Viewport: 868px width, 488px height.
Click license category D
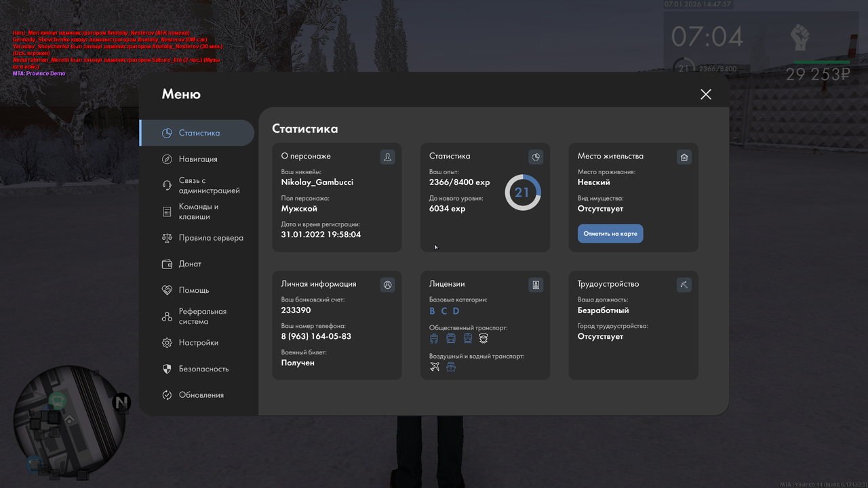coord(456,311)
